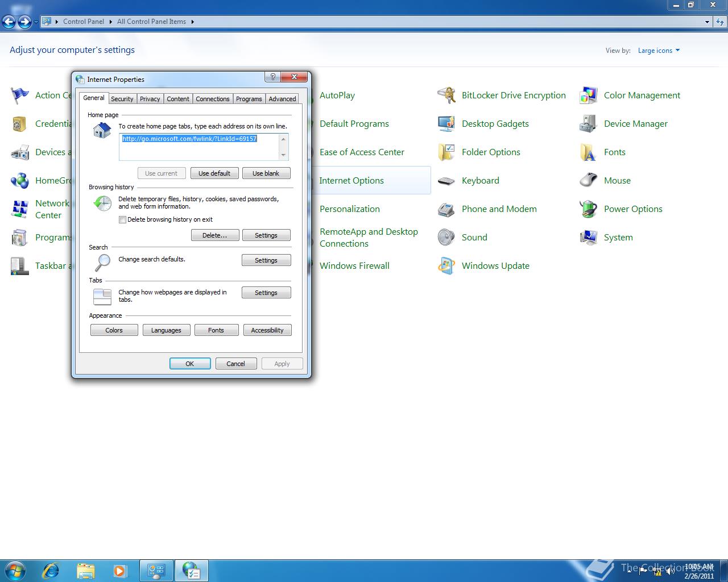Open Tabs Settings button
Image resolution: width=728 pixels, height=582 pixels.
click(x=266, y=293)
